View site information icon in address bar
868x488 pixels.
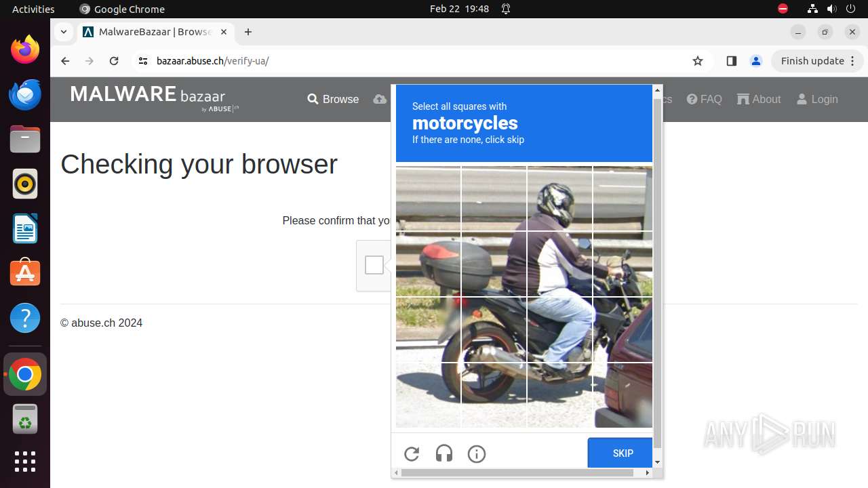[142, 61]
